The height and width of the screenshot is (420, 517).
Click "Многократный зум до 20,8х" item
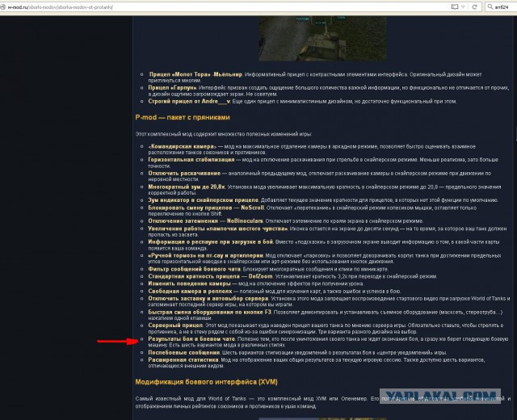(x=187, y=187)
